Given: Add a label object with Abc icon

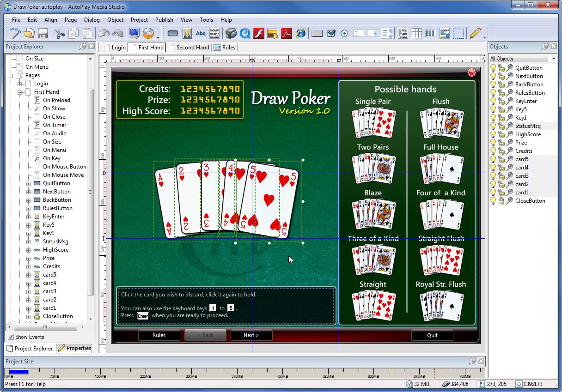Looking at the screenshot, I should (x=201, y=33).
